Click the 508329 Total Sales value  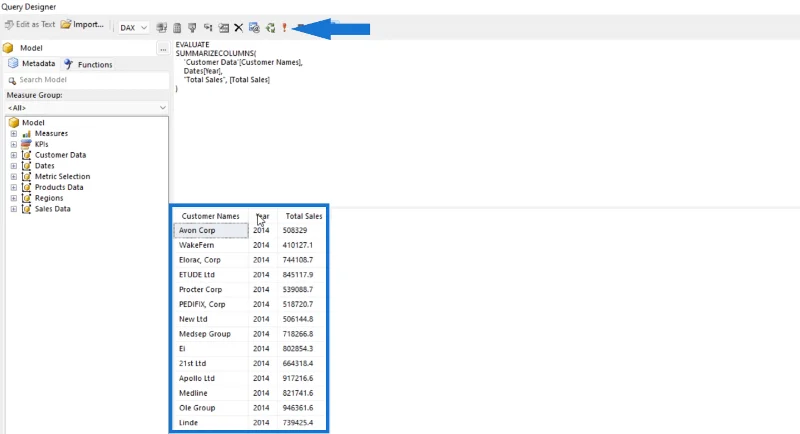(x=295, y=231)
